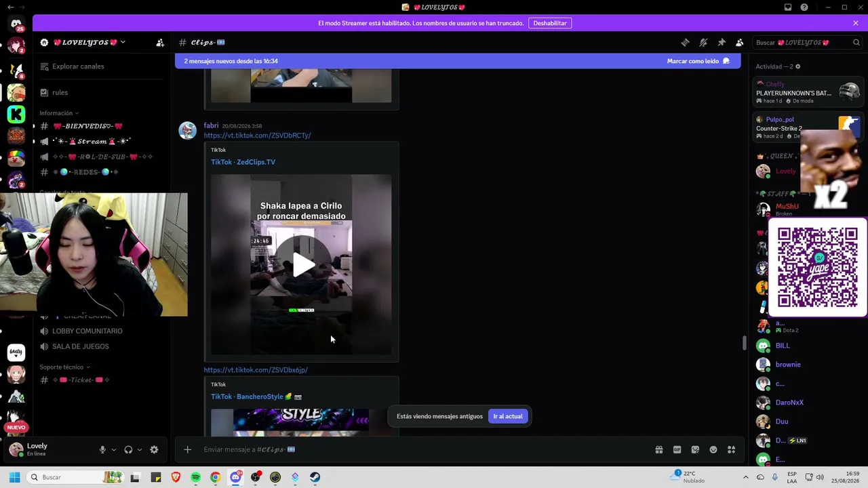The height and width of the screenshot is (488, 868).
Task: Open audio output options dropdown
Action: click(140, 449)
